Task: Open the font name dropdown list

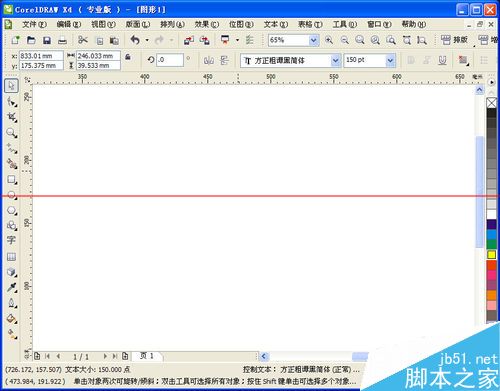Action: coord(335,61)
